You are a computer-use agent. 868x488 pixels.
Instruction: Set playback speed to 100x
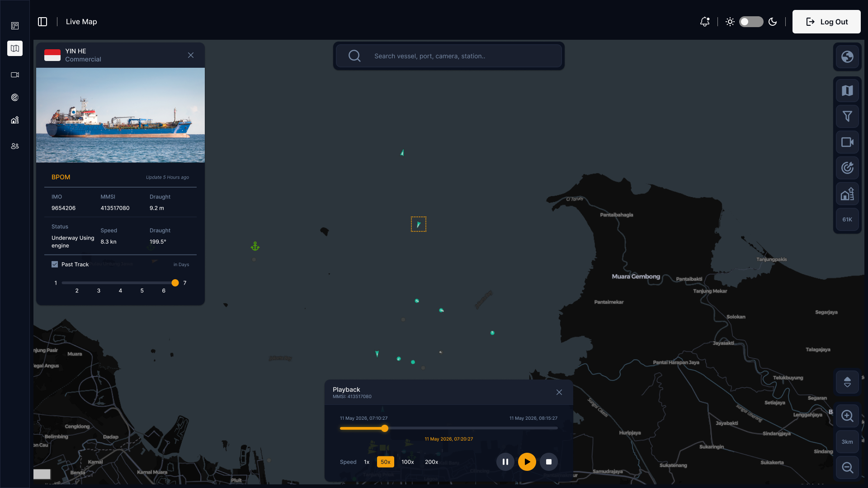(x=408, y=462)
